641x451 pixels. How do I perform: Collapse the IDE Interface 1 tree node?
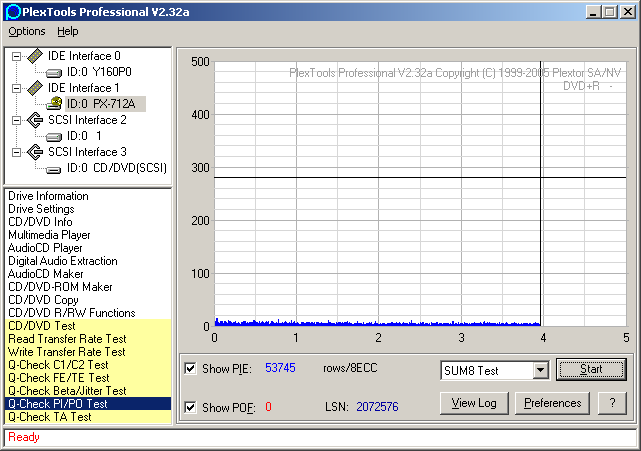(16, 88)
